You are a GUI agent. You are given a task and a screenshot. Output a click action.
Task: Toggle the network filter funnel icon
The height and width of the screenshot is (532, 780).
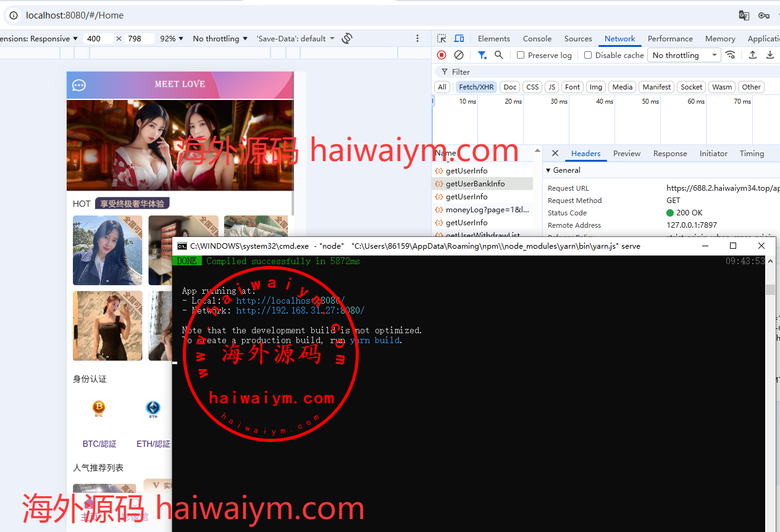(482, 55)
